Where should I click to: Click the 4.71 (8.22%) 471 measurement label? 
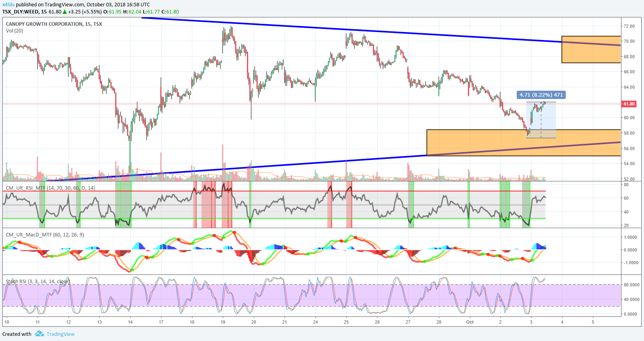coord(541,95)
